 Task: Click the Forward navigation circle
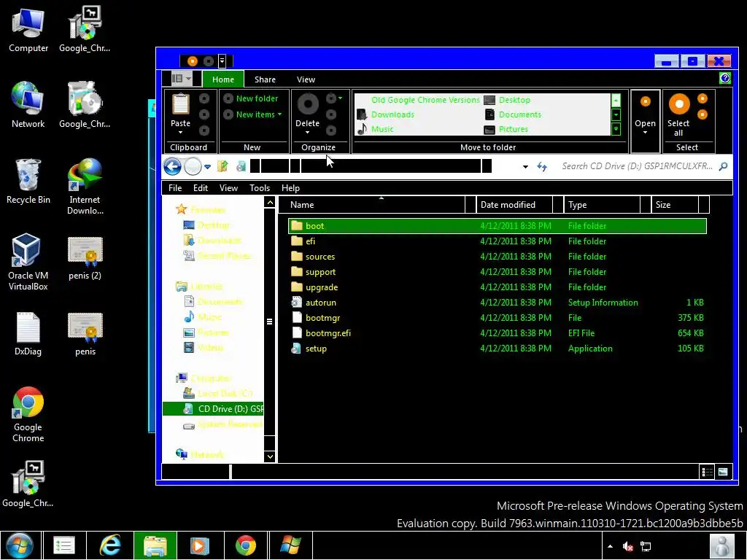click(x=193, y=166)
